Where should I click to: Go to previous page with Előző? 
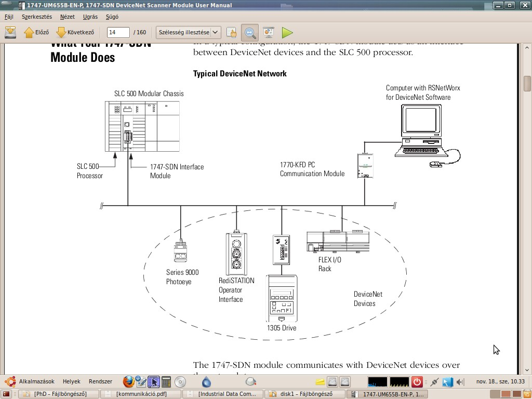pyautogui.click(x=36, y=33)
